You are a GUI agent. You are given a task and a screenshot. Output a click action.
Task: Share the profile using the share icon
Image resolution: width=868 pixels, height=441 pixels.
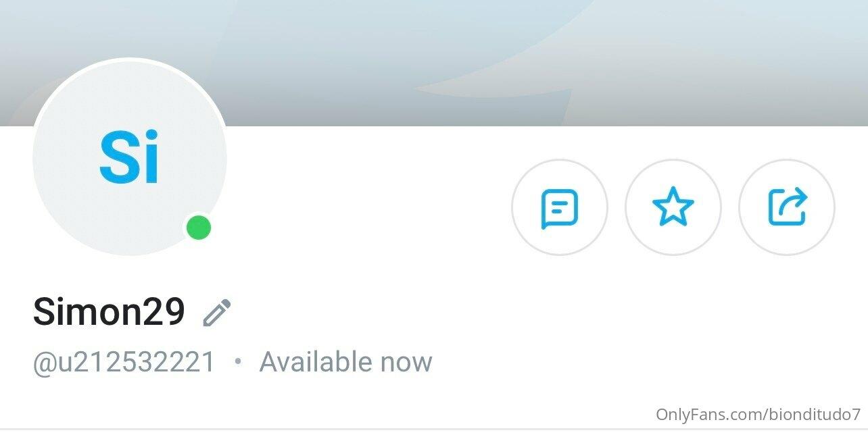point(787,207)
